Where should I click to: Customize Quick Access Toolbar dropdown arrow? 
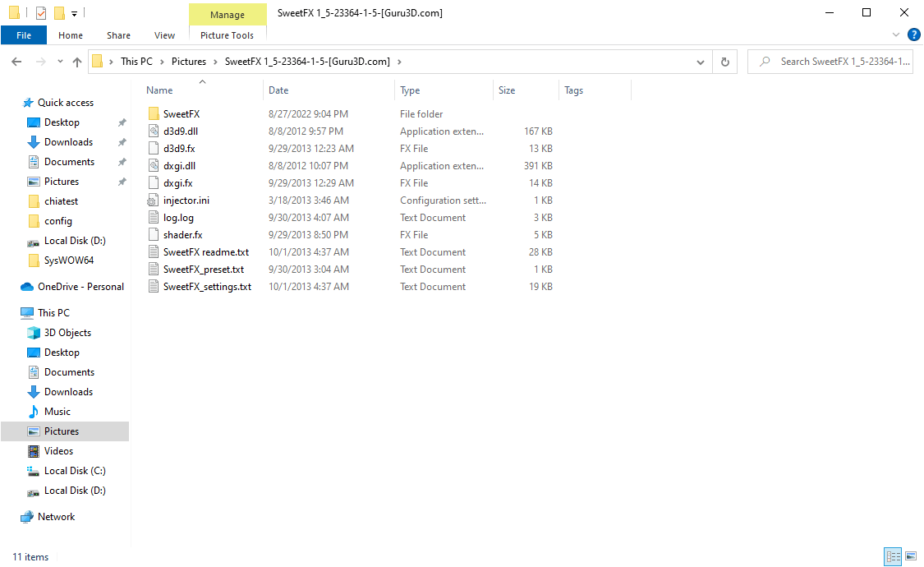[74, 13]
